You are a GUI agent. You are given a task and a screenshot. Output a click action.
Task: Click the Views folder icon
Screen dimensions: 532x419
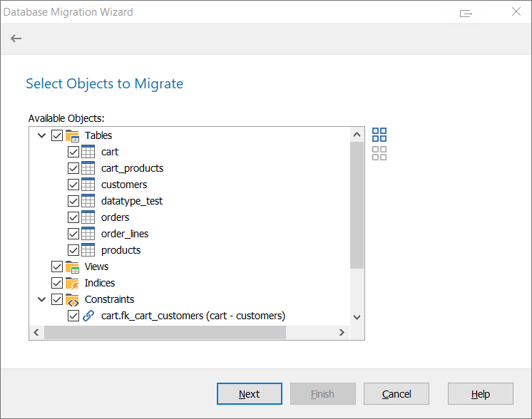click(x=72, y=267)
